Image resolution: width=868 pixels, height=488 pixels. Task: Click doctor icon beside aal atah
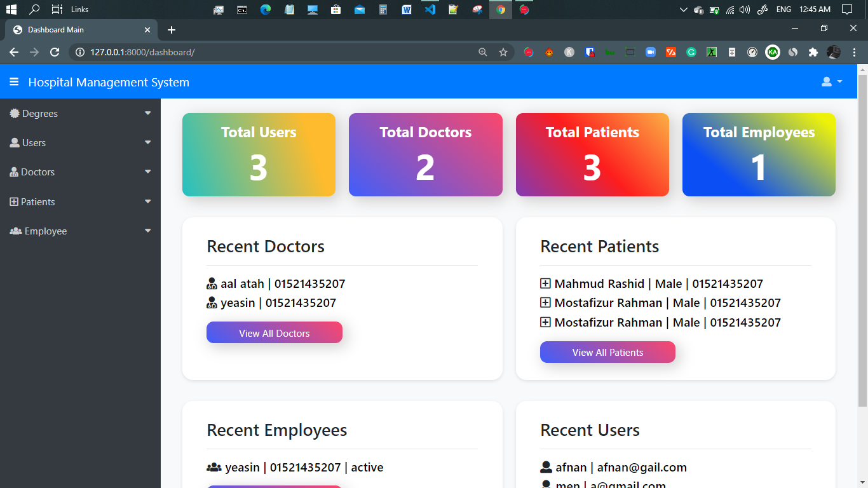[212, 284]
